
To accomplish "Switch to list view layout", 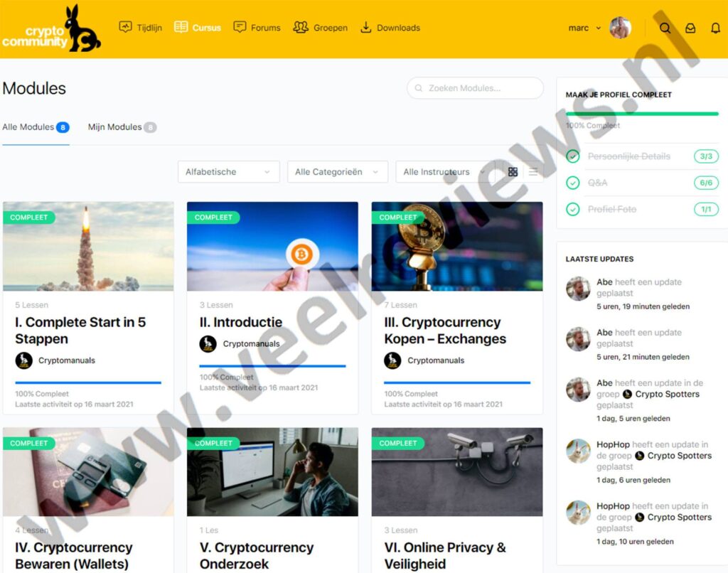I will [533, 172].
